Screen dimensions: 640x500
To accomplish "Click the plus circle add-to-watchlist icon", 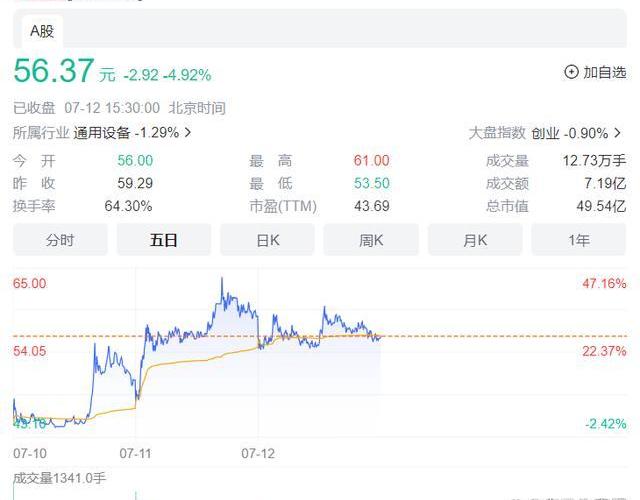I will coord(571,72).
